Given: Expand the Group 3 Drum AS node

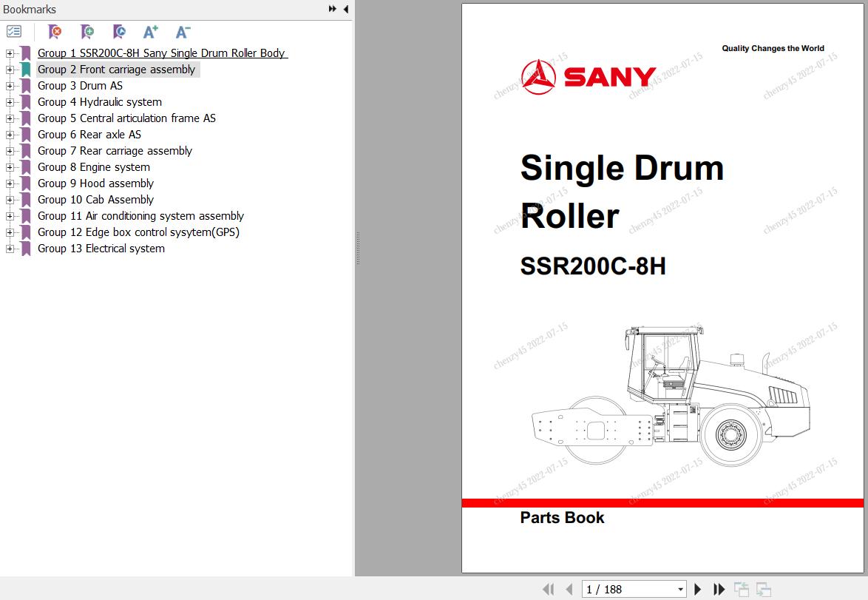Looking at the screenshot, I should click(10, 86).
